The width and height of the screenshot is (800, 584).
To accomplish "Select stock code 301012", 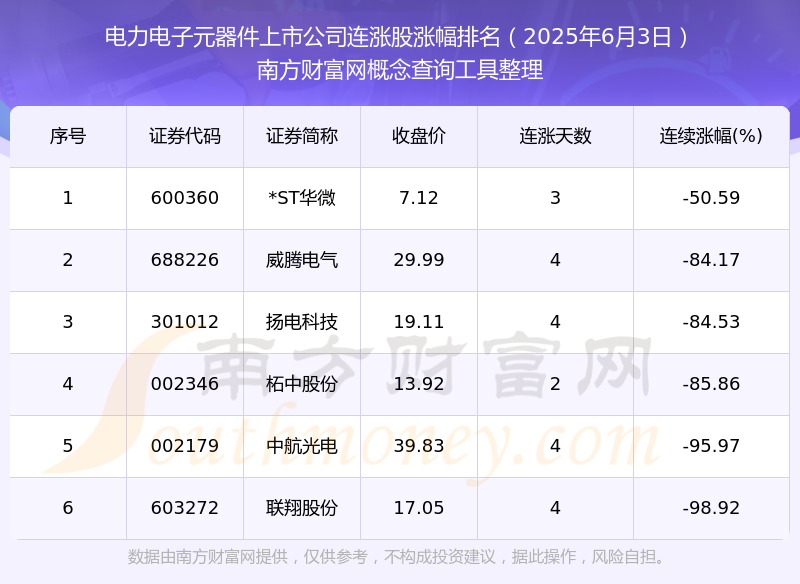I will tap(185, 322).
